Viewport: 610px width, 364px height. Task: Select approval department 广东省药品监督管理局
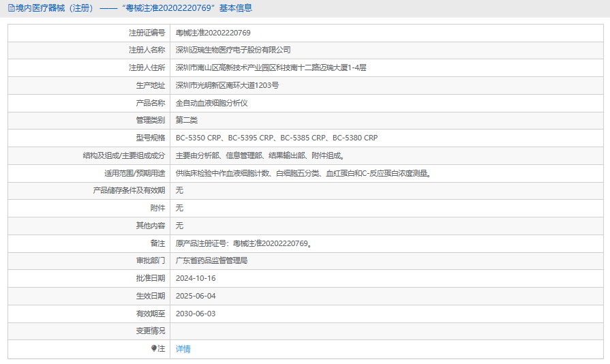point(212,260)
